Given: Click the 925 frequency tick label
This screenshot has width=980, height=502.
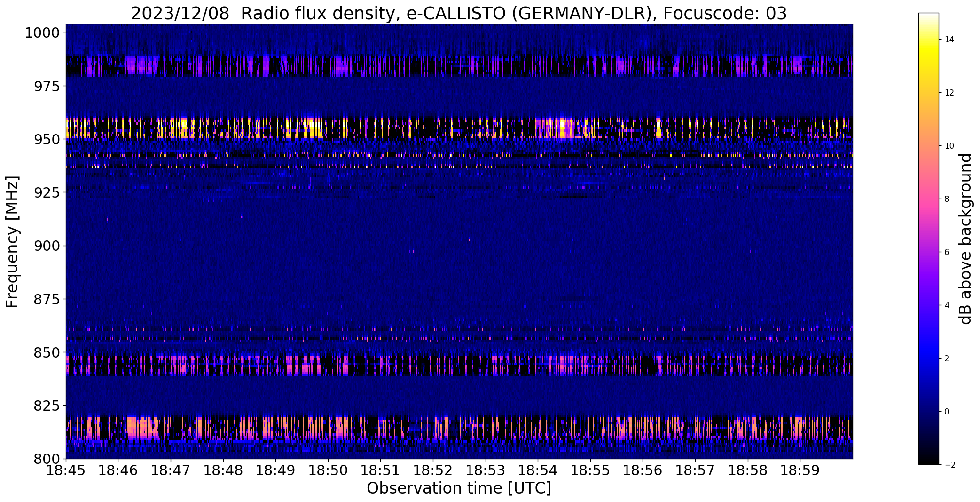Looking at the screenshot, I should pos(47,192).
